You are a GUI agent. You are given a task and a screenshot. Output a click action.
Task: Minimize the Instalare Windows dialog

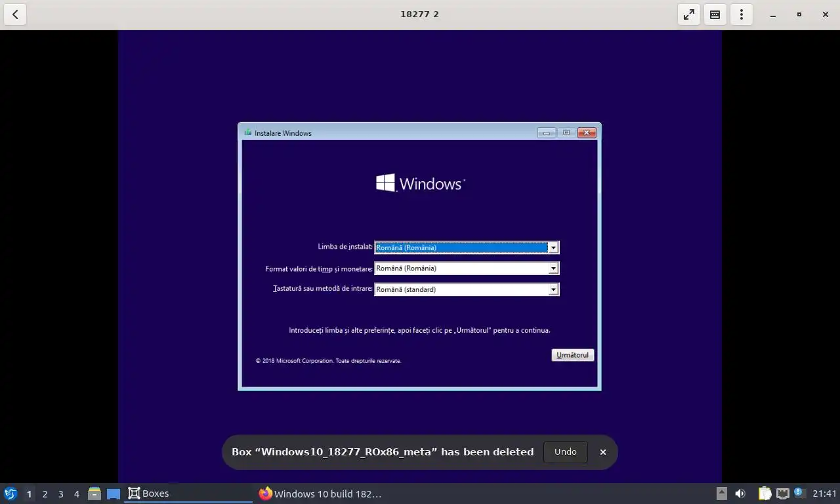point(547,133)
